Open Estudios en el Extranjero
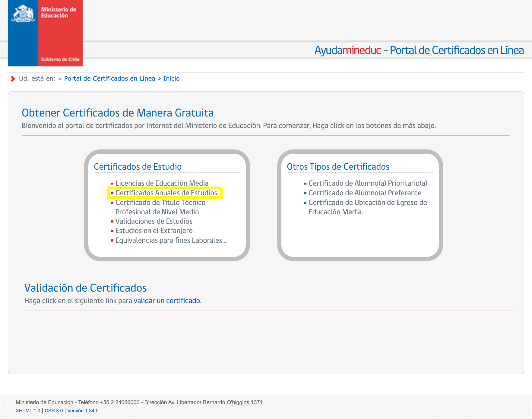 click(154, 231)
